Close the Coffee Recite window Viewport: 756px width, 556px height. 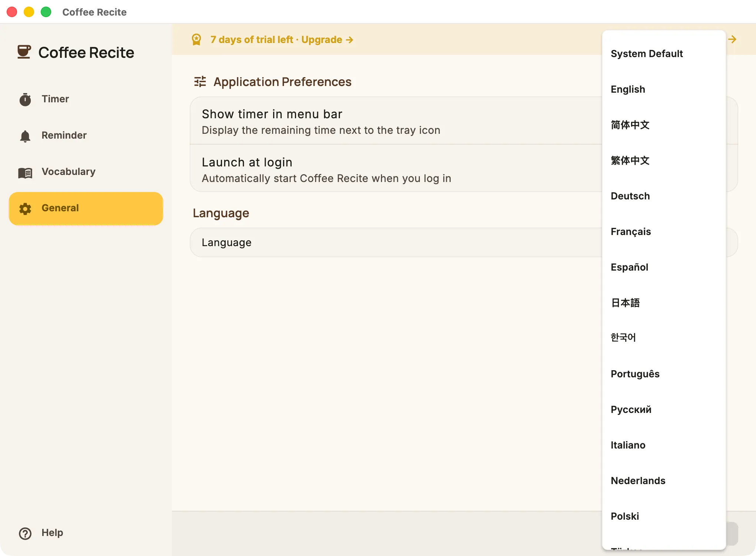click(x=12, y=12)
